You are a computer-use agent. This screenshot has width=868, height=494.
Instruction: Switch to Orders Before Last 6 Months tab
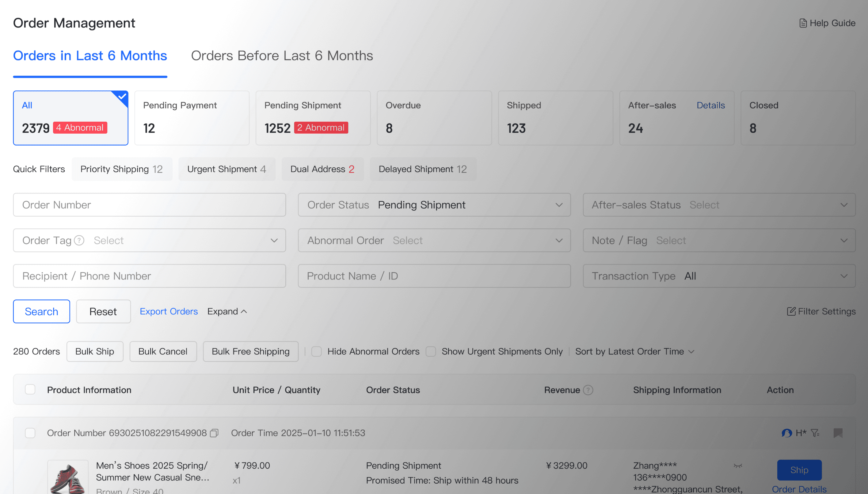coord(282,56)
